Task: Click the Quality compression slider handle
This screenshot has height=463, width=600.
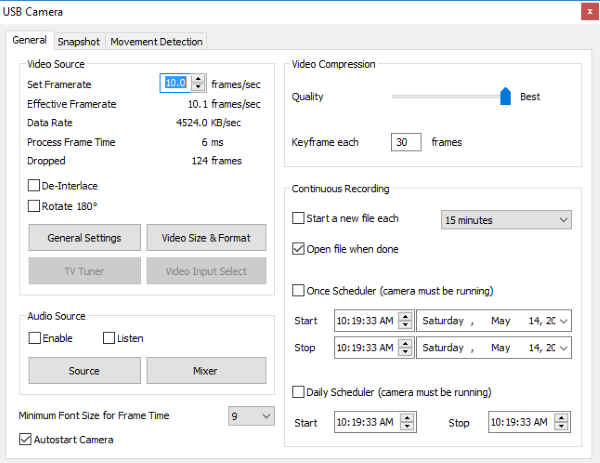Action: tap(505, 96)
